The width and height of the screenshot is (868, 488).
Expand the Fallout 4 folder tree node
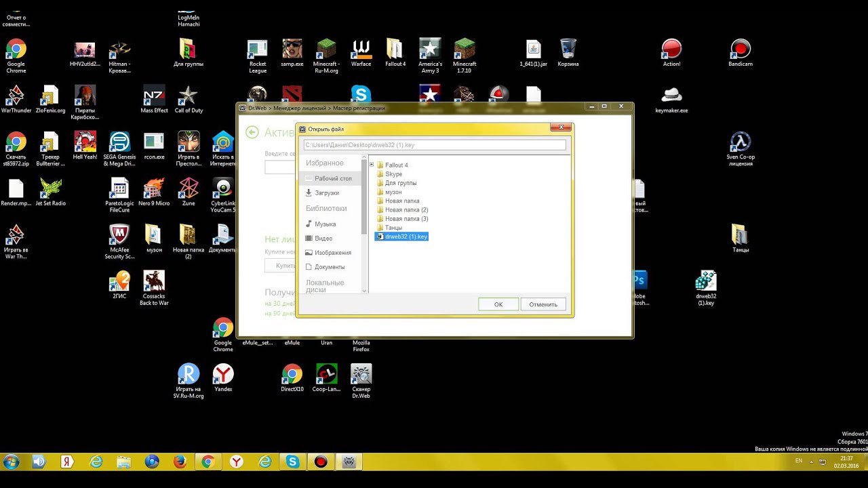pyautogui.click(x=372, y=165)
